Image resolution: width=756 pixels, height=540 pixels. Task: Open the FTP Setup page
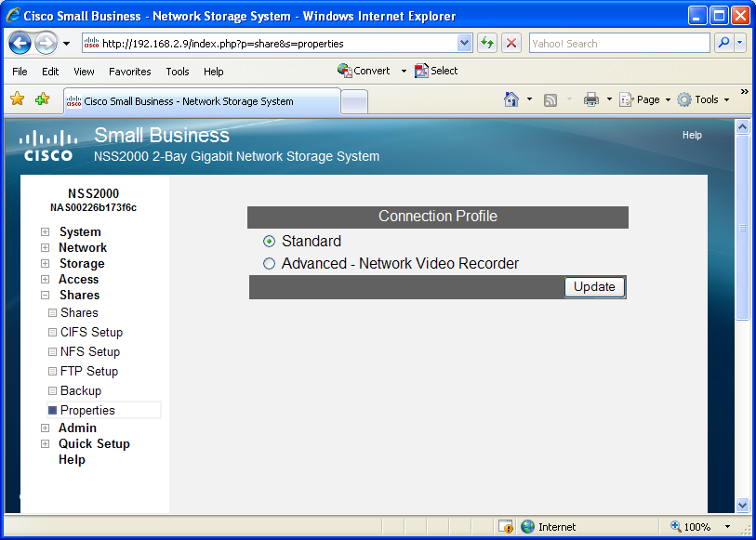(89, 372)
